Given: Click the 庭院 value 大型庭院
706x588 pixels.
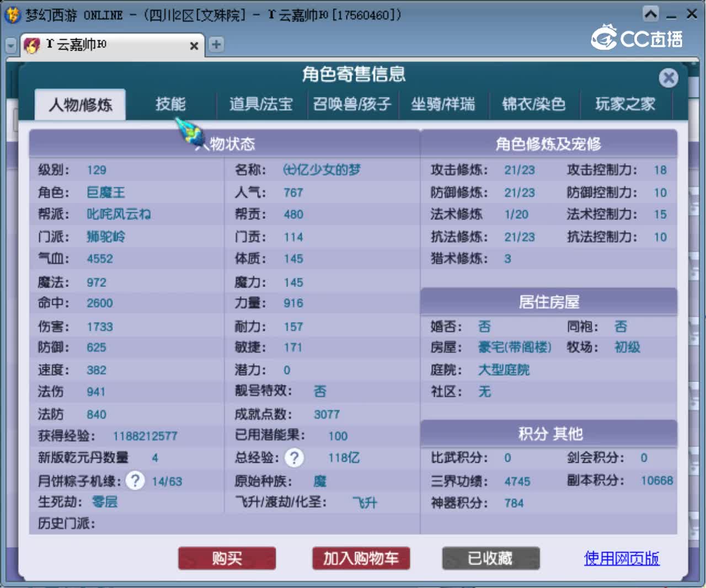Looking at the screenshot, I should pyautogui.click(x=504, y=370).
